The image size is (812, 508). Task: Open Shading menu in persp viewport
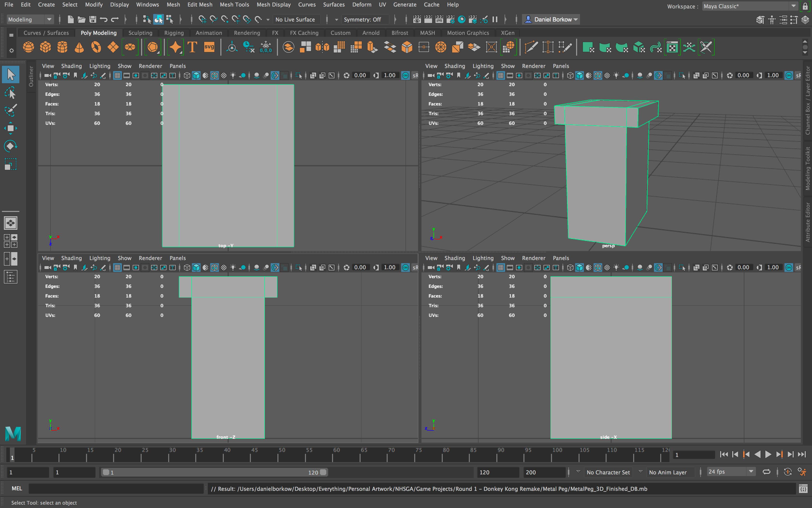point(454,66)
